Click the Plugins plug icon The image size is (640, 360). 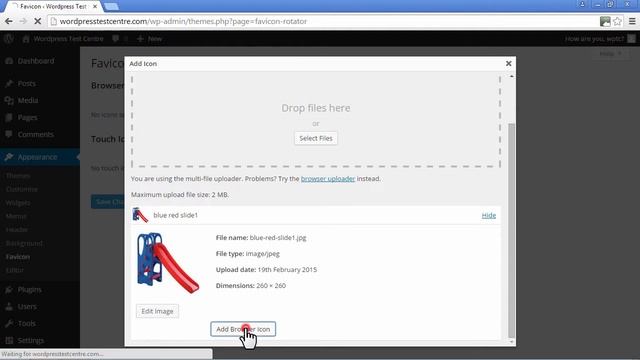tap(9, 290)
